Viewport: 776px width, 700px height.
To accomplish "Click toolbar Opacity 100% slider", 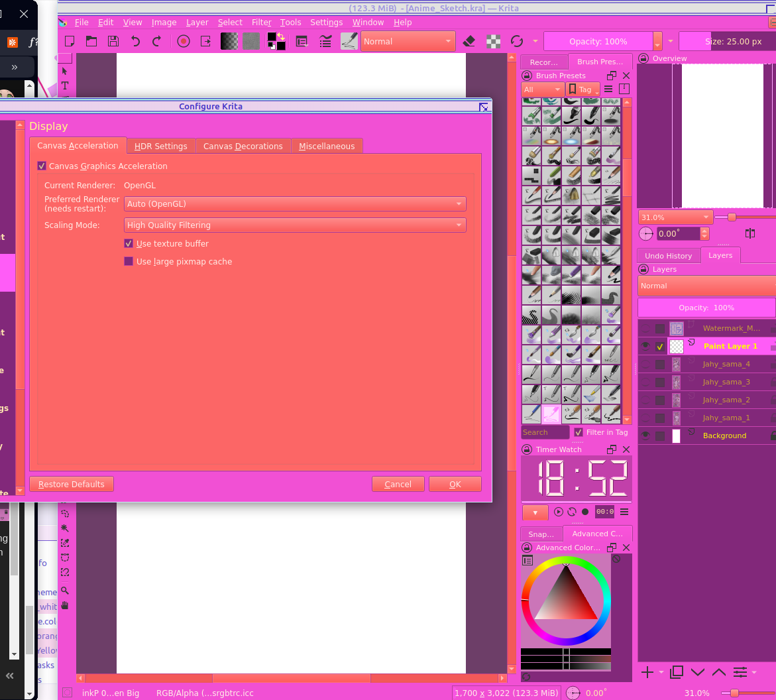I will point(598,42).
